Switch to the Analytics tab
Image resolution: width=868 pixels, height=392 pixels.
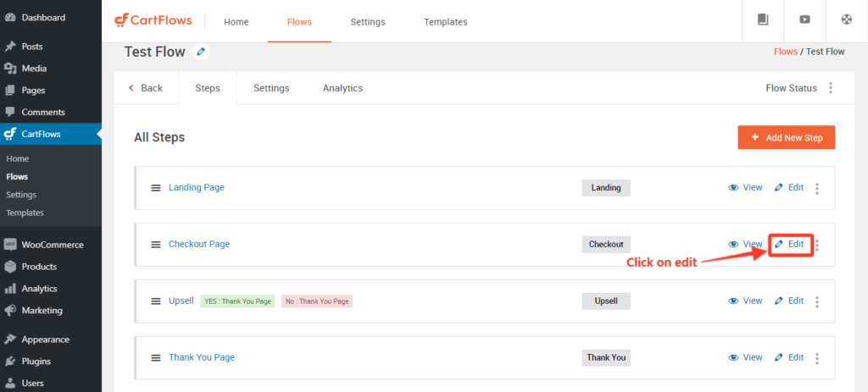pyautogui.click(x=342, y=88)
